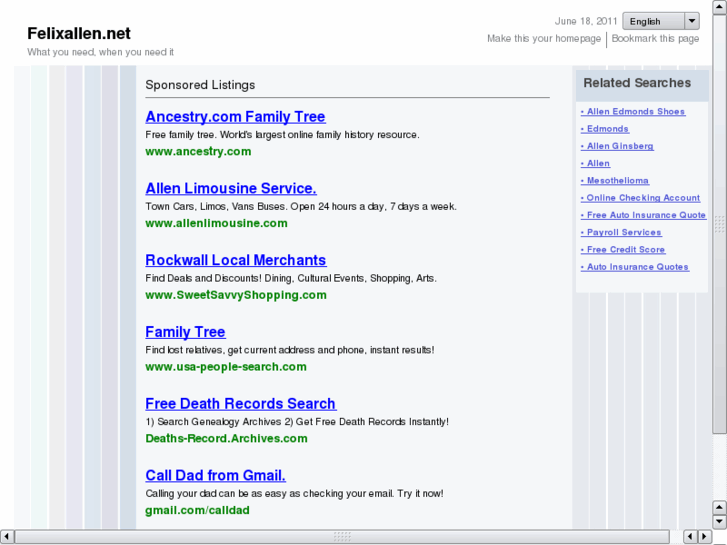Open Rockwall Local Merchants listing

236,260
